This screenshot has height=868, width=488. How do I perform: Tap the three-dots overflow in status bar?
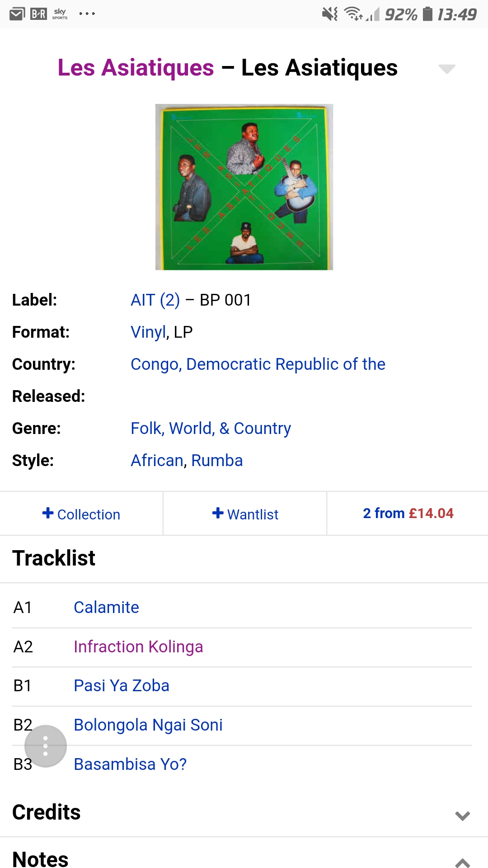coord(87,14)
